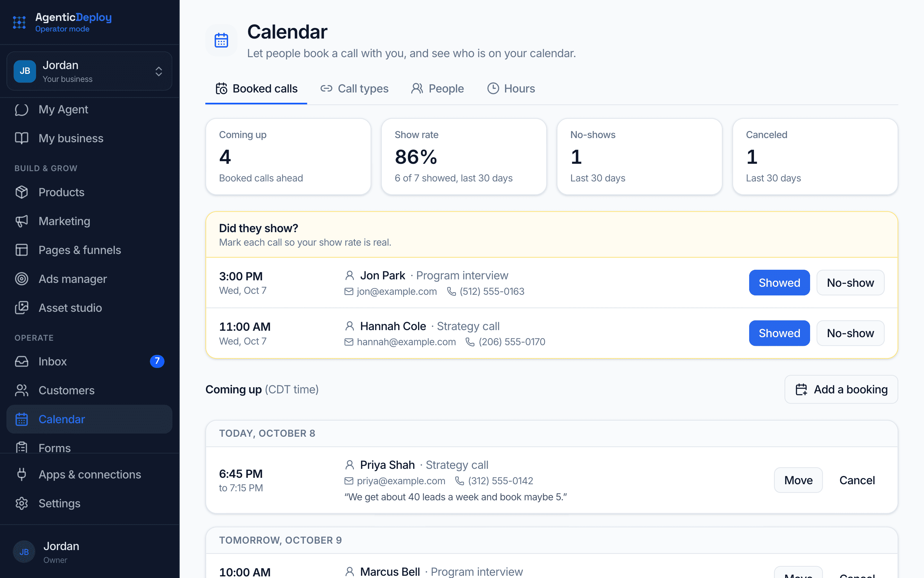Screen dimensions: 924x578
Task: Click the Booked calls tab calendar-clock icon
Action: coord(221,89)
